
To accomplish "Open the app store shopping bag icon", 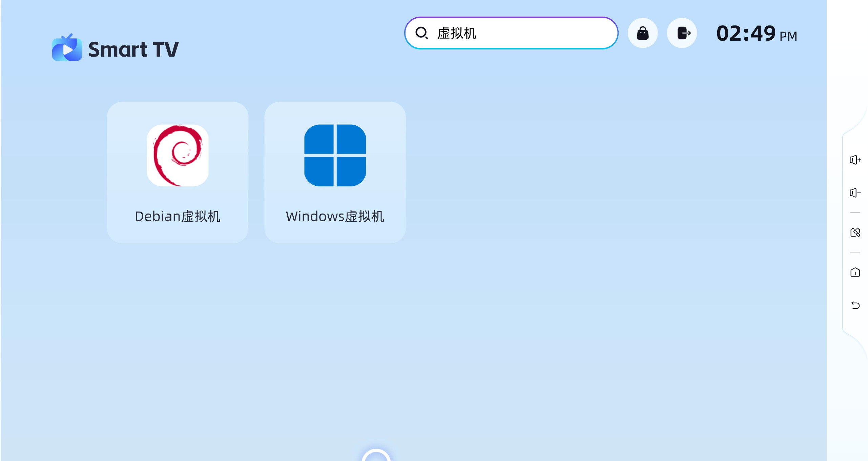I will 643,33.
